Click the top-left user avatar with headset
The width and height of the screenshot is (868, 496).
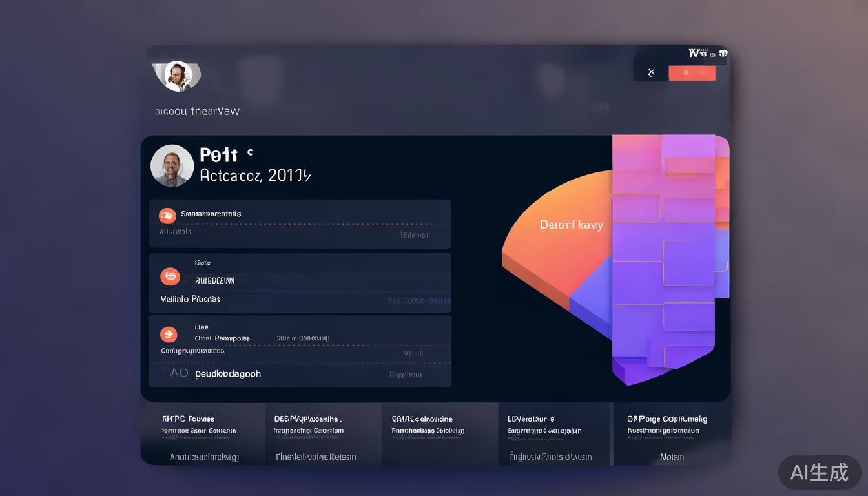(176, 76)
